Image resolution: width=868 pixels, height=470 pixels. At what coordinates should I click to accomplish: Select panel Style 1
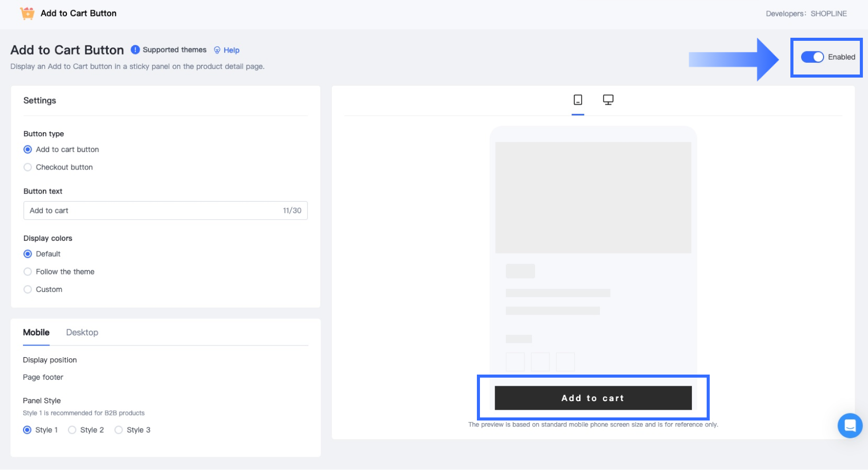pyautogui.click(x=28, y=430)
